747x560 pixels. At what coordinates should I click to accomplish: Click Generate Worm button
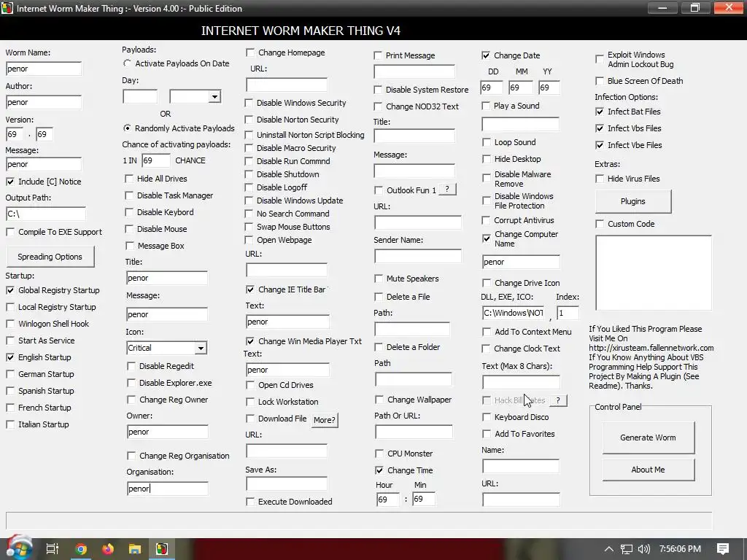[648, 437]
